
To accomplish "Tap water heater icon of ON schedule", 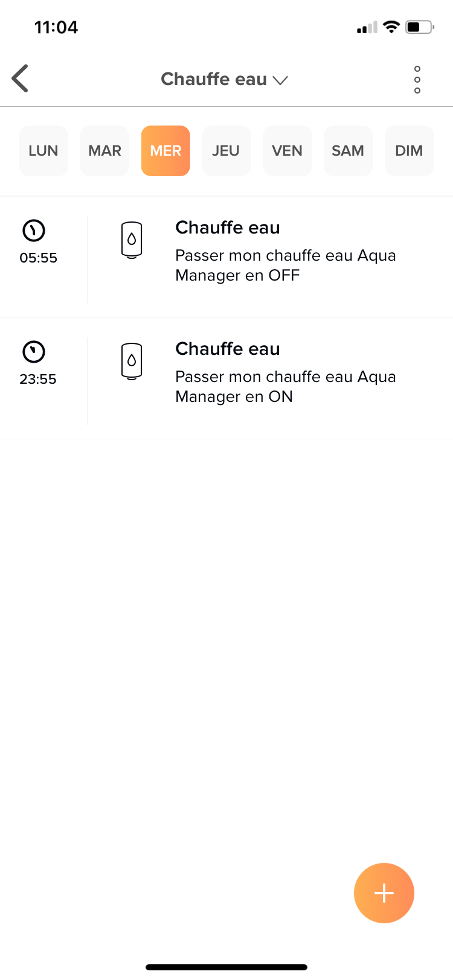I will coord(132,361).
